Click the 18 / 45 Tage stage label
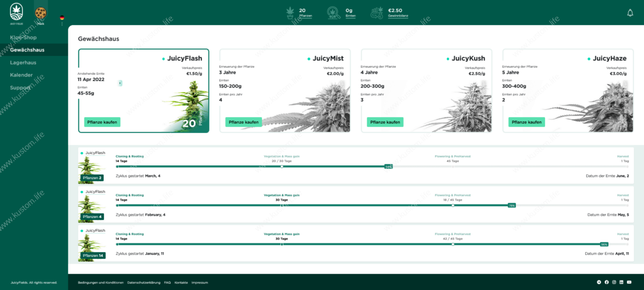The height and width of the screenshot is (290, 644). 453,200
